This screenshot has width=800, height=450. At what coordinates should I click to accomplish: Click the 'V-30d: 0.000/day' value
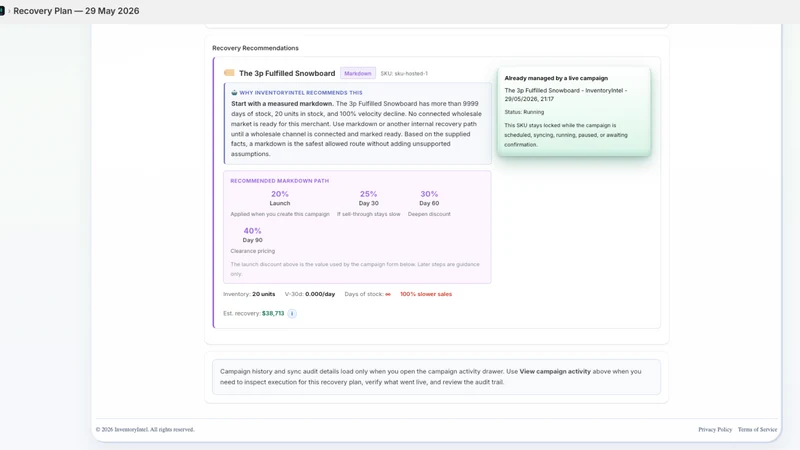[x=310, y=294]
